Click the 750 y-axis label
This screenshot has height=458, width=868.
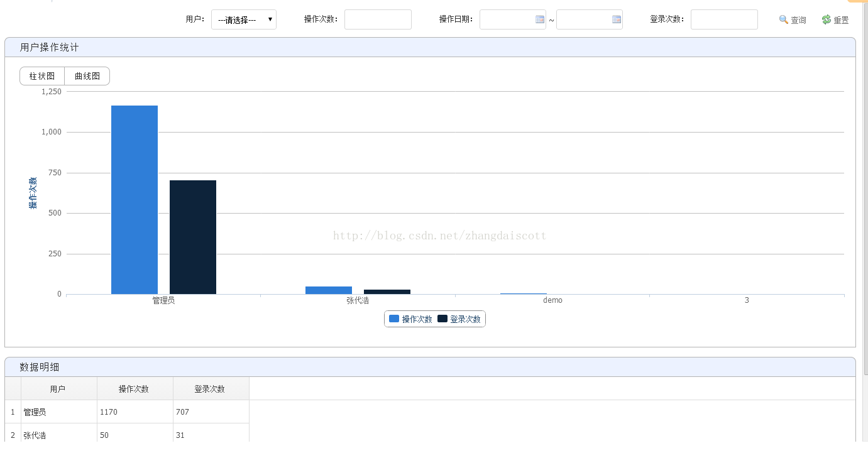[55, 173]
